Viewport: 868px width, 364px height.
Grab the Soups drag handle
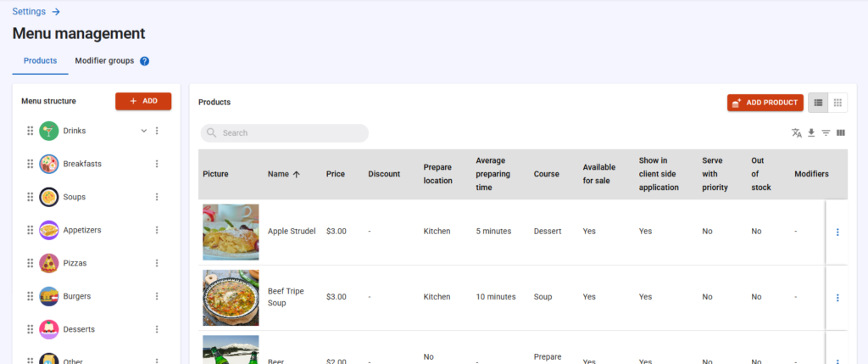(31, 197)
